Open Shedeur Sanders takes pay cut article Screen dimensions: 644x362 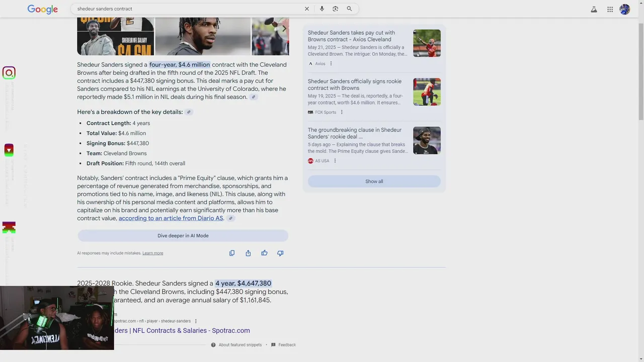351,36
